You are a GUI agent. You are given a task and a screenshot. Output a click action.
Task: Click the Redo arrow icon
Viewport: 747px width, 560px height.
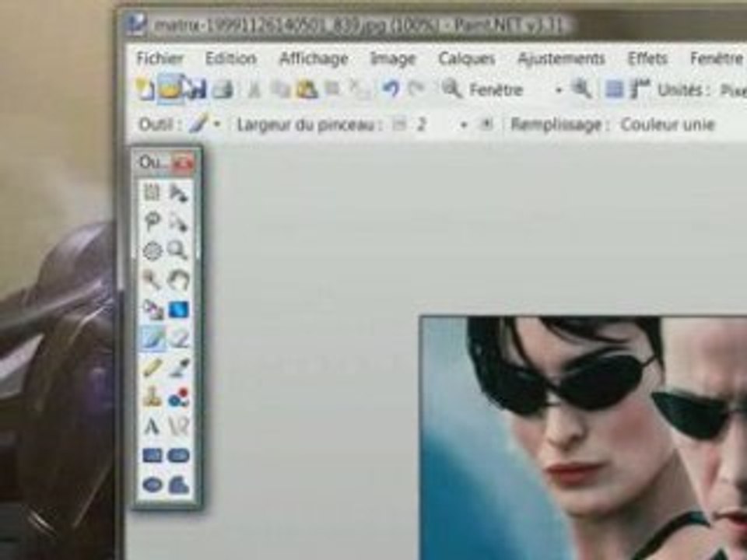click(x=417, y=89)
